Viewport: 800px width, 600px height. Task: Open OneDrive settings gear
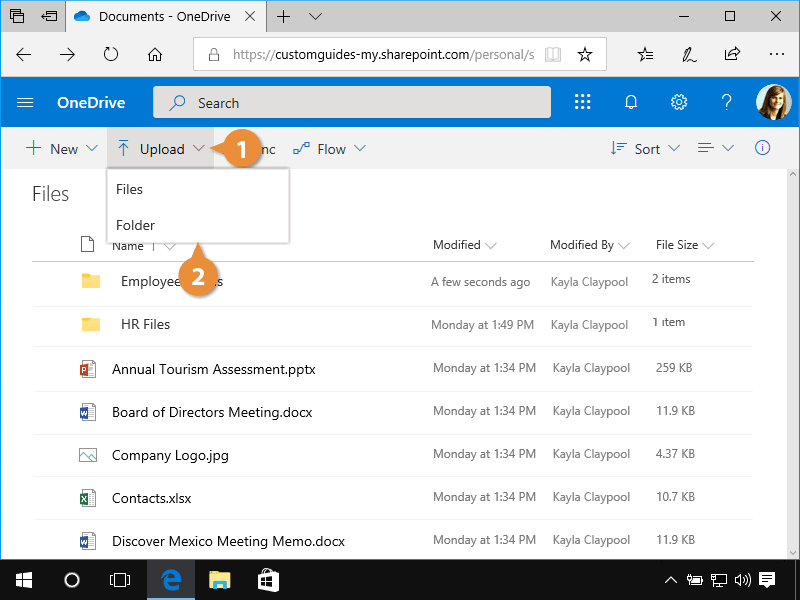(x=679, y=102)
